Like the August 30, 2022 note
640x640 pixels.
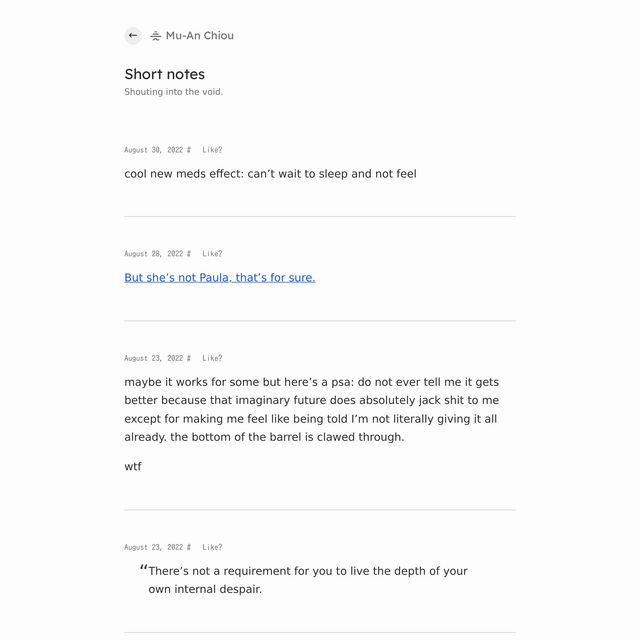[x=212, y=150]
